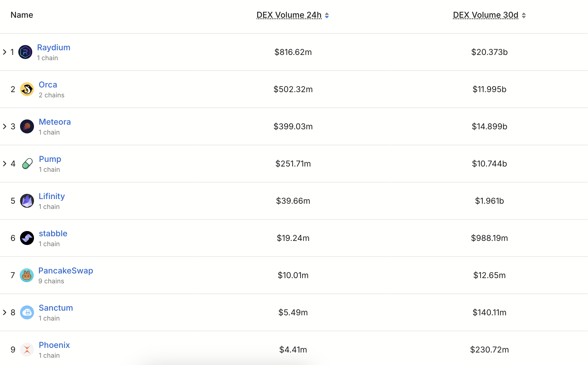Click the Meteora logo icon
588x365 pixels.
tap(27, 126)
